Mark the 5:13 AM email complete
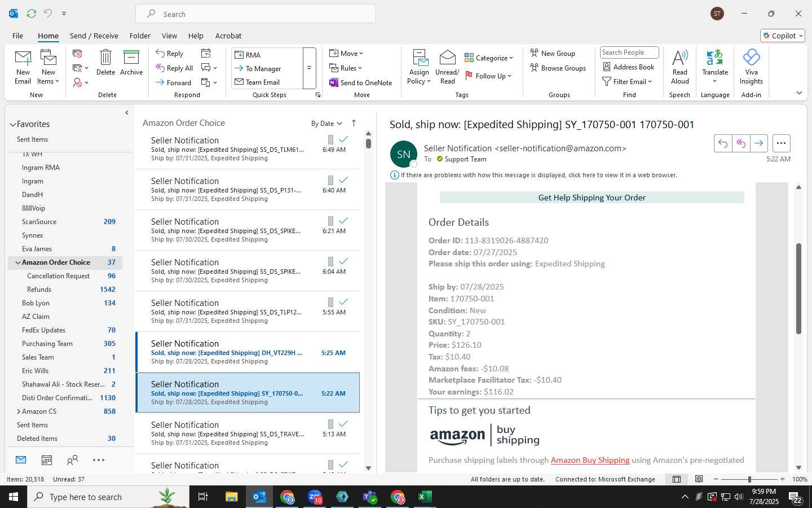The height and width of the screenshot is (508, 812). [x=343, y=423]
